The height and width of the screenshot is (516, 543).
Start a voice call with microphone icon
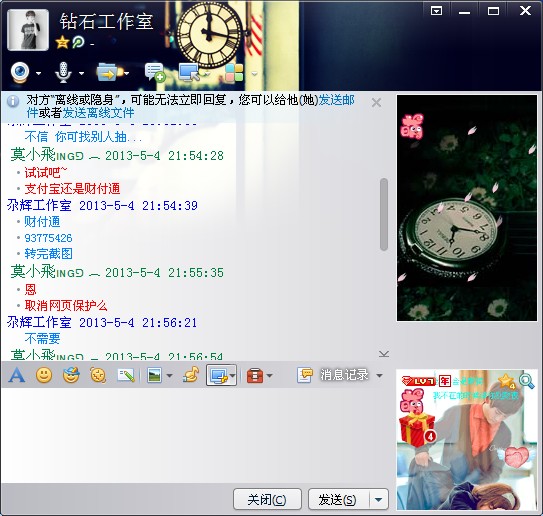coord(63,72)
